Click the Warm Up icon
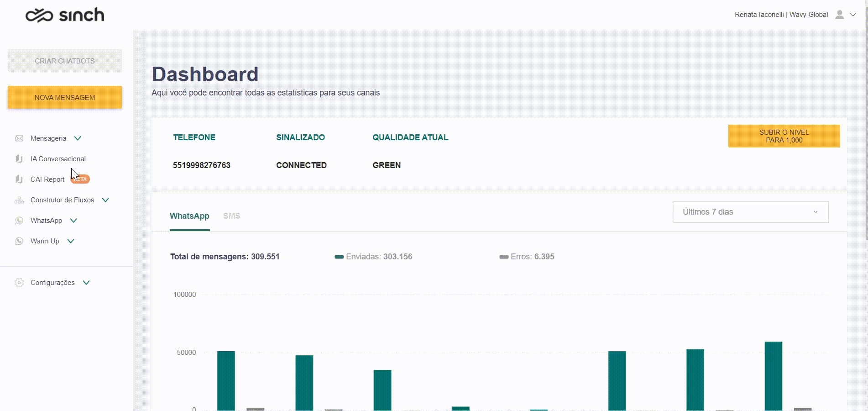The image size is (868, 411). [x=19, y=241]
